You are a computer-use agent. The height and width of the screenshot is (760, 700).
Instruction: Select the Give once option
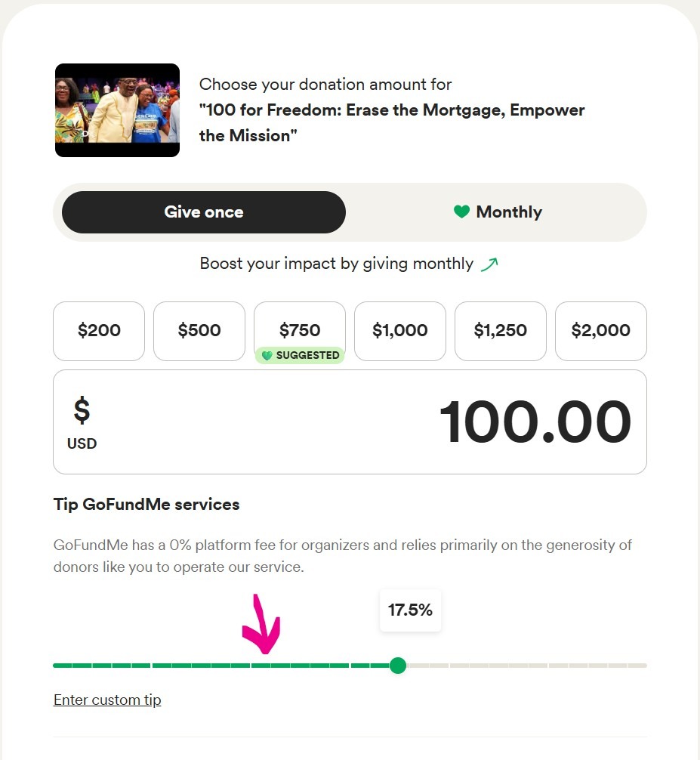pos(204,212)
